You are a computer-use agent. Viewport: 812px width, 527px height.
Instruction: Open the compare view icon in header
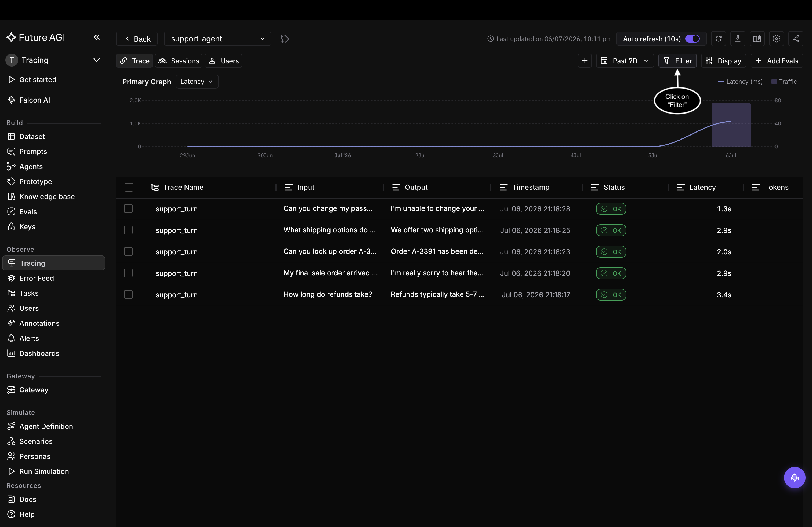757,39
